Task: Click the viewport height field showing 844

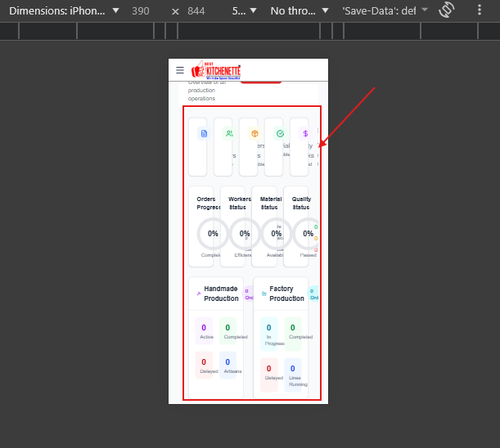Action: pyautogui.click(x=196, y=11)
